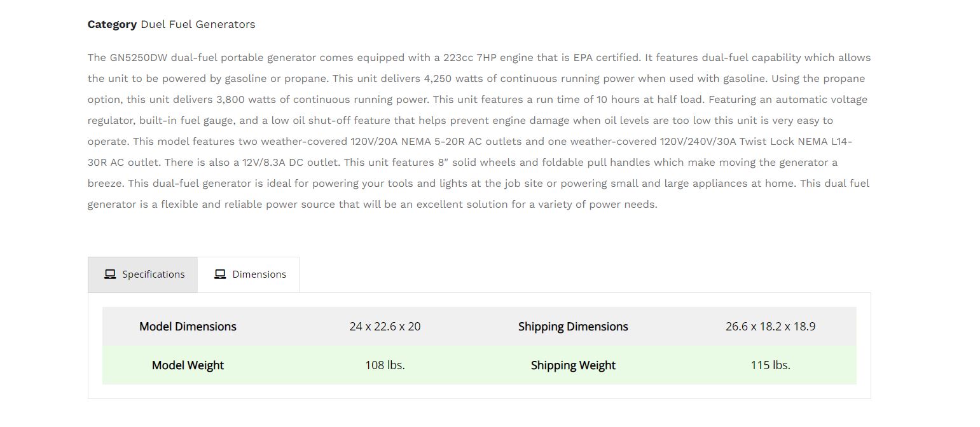Click the empty area right of Dimensions tab
This screenshot has width=980, height=427.
[572, 274]
